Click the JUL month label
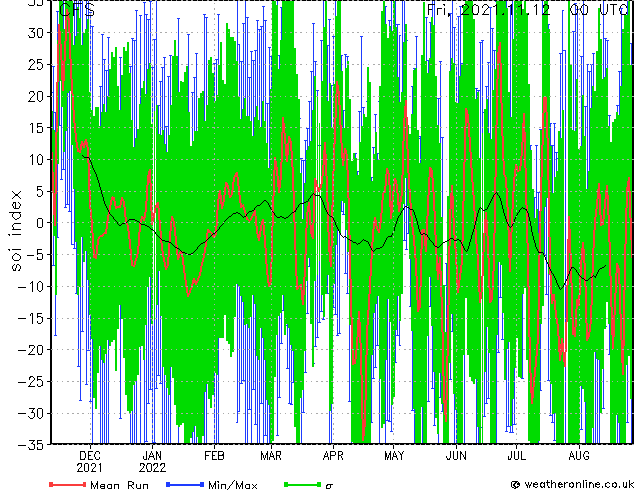The image size is (634, 490). click(516, 456)
